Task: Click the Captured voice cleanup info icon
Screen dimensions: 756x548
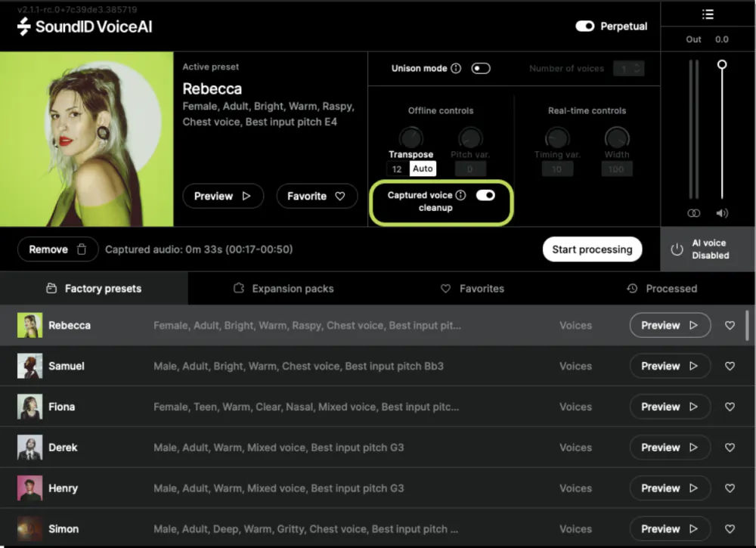Action: click(461, 195)
